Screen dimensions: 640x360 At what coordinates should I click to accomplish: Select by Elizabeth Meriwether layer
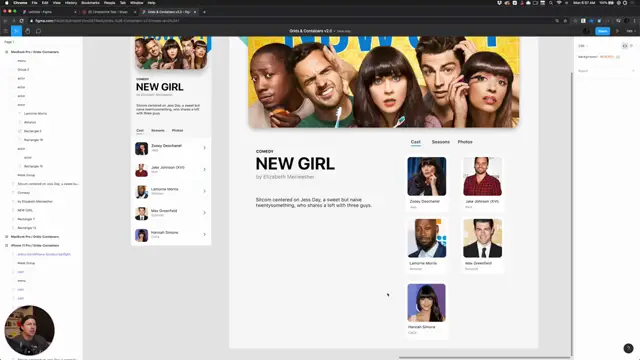pos(35,202)
